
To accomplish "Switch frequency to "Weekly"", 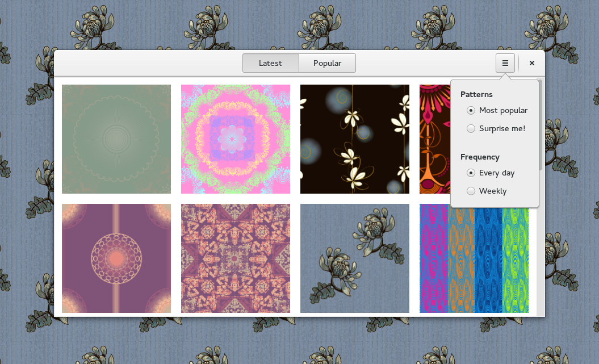I will [x=471, y=191].
